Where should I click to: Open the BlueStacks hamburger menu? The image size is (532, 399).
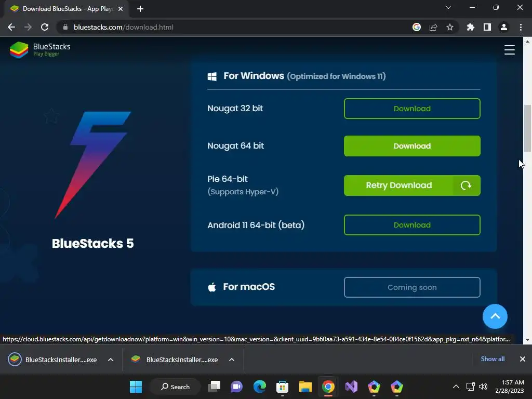(509, 50)
